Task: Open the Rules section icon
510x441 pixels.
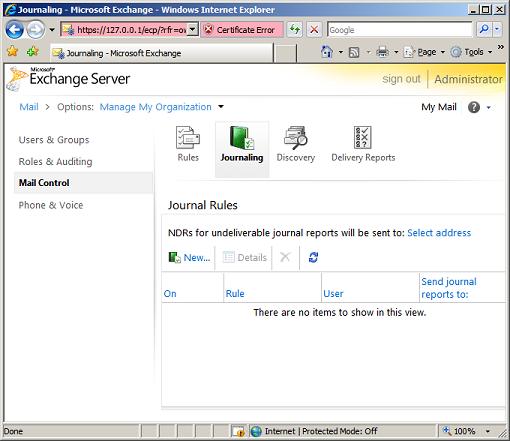Action: (x=188, y=144)
